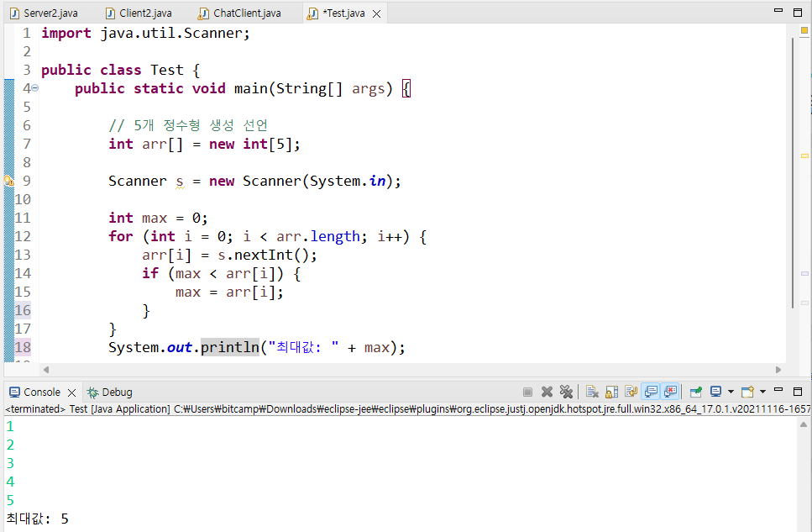Click 'max = arr[i];' on line 15
Viewport: 812px width, 532px height.
(229, 292)
